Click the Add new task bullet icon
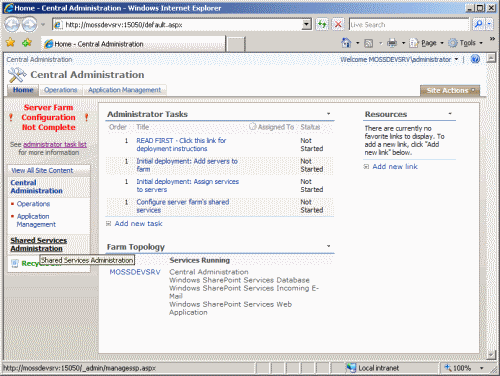 click(108, 224)
